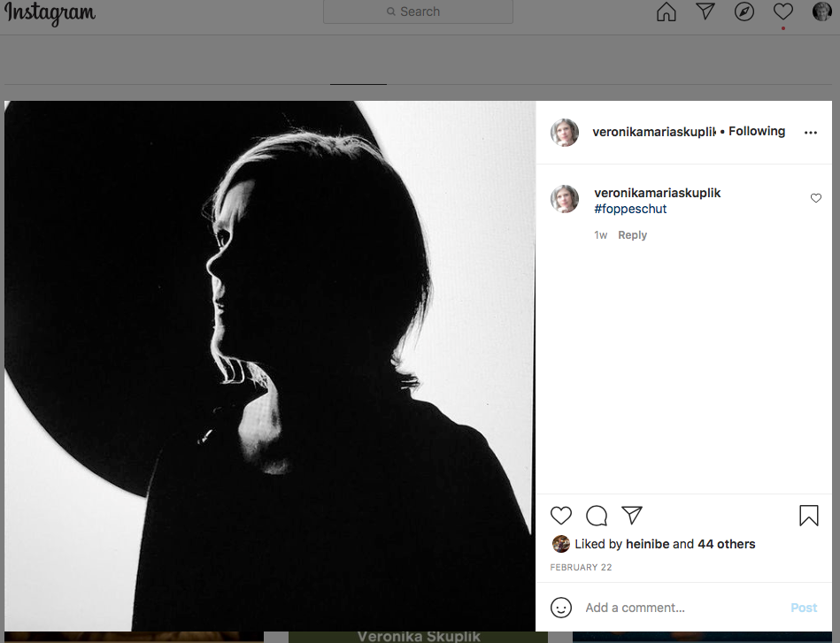Like the post with the heart icon
The width and height of the screenshot is (840, 643).
pos(561,516)
